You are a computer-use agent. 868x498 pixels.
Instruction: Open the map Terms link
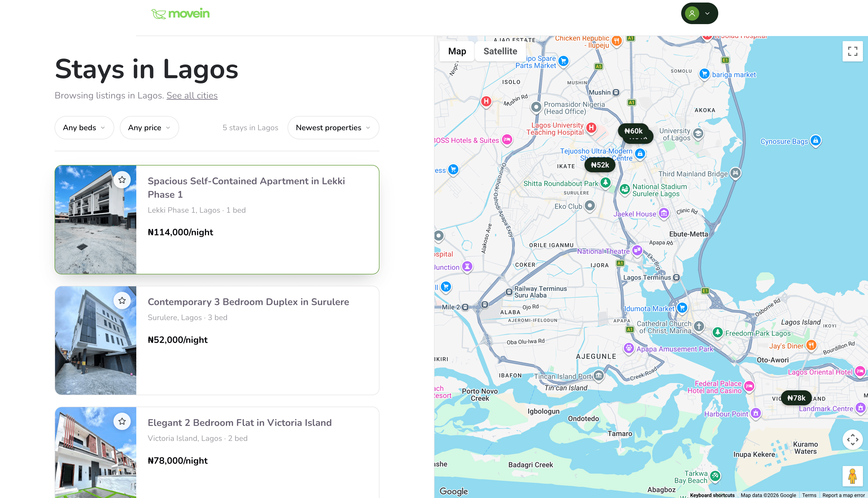pyautogui.click(x=809, y=495)
